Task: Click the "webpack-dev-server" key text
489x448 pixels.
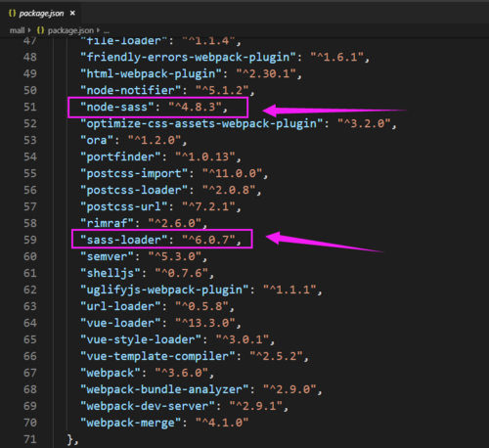Action: 148,406
